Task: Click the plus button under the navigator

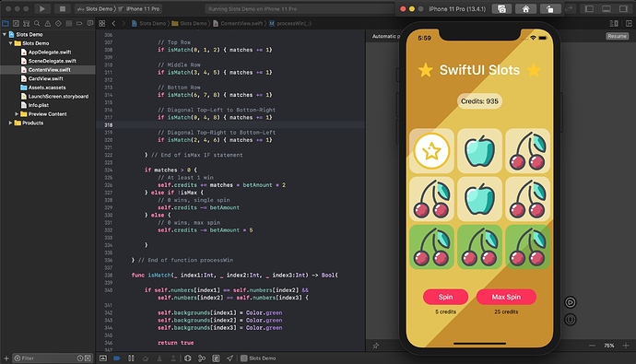Action: tap(6, 358)
